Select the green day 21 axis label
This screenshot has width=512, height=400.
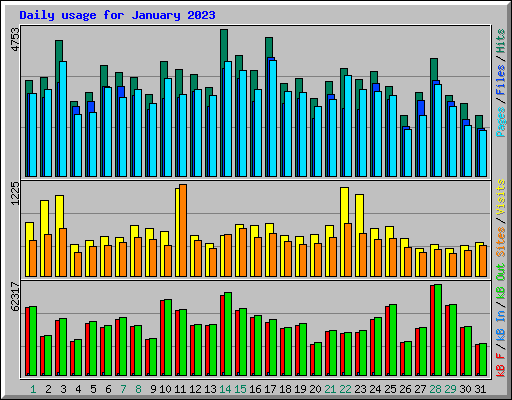click(330, 389)
